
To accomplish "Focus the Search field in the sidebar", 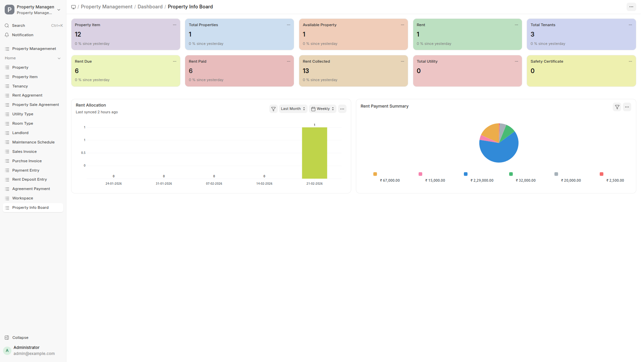I will point(33,25).
